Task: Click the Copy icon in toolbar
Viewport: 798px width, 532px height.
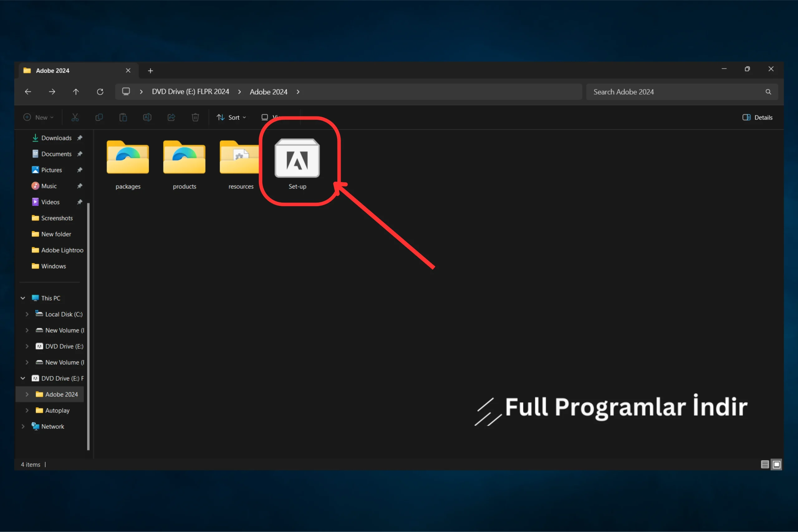Action: coord(99,117)
